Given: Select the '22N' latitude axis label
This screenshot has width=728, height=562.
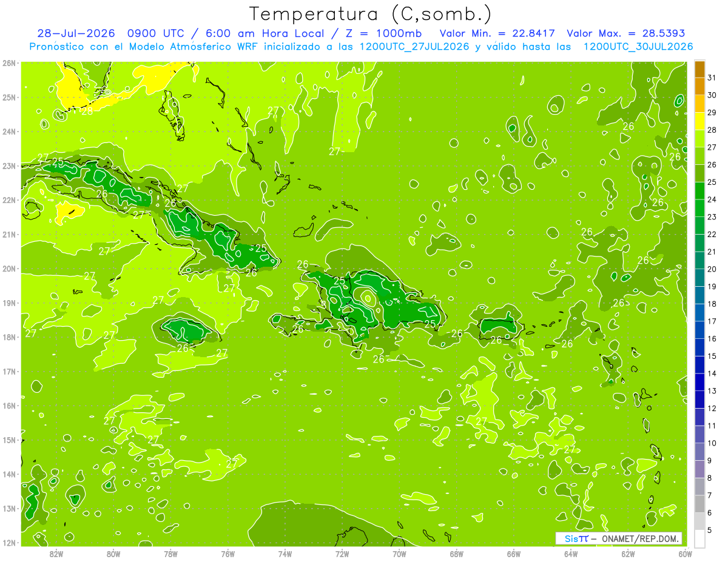Looking at the screenshot, I should pos(9,200).
